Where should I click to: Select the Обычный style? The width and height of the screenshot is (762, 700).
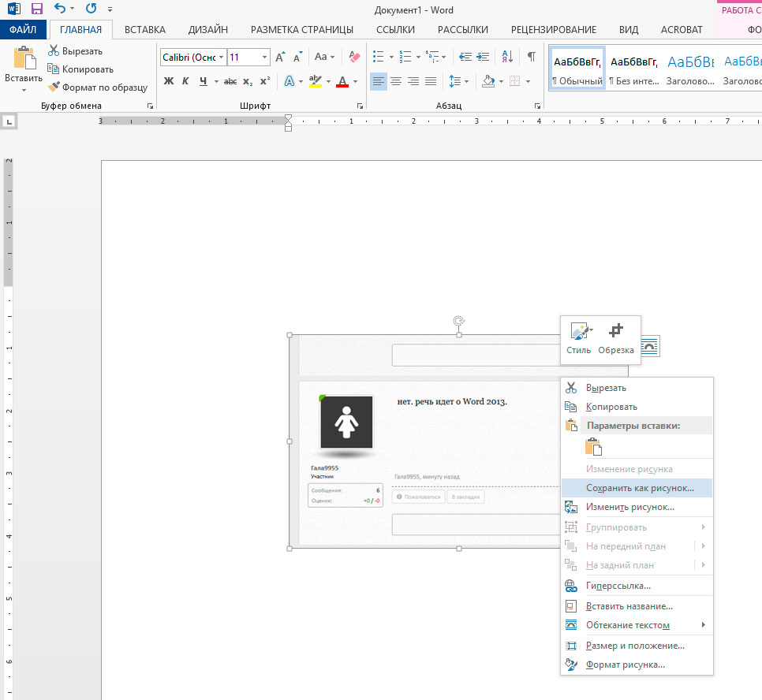[x=577, y=69]
